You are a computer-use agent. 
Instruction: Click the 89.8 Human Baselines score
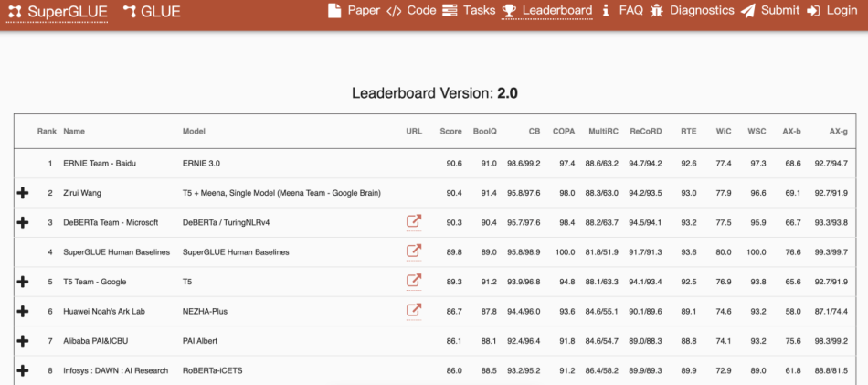tap(454, 252)
